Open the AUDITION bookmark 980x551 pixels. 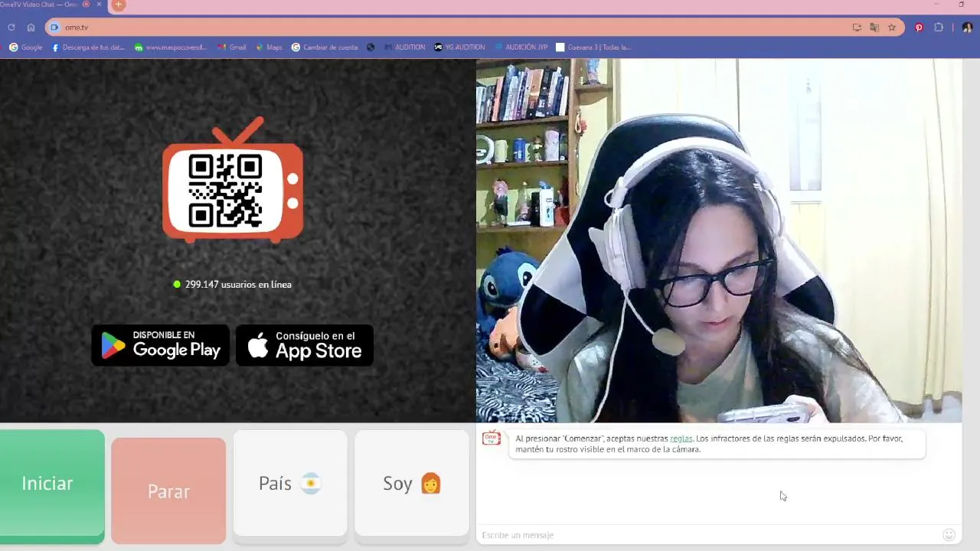pos(404,47)
